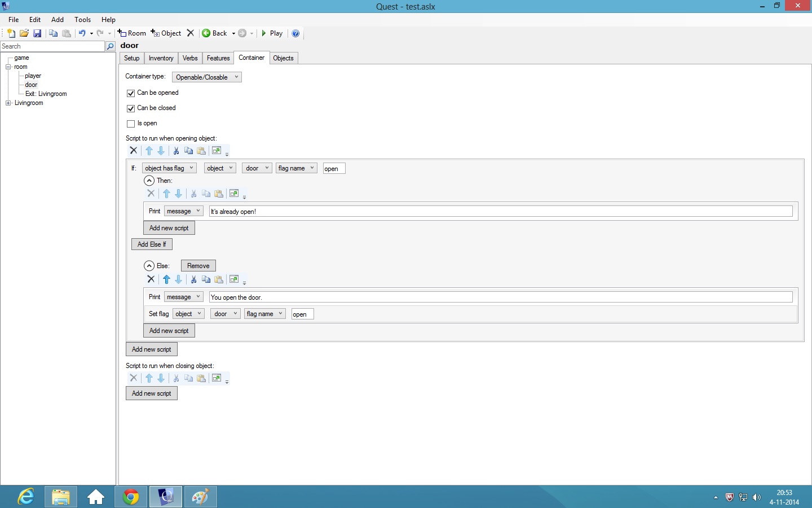Viewport: 812px width, 508px height.
Task: Open the 'object has flag' condition dropdown
Action: (x=169, y=168)
